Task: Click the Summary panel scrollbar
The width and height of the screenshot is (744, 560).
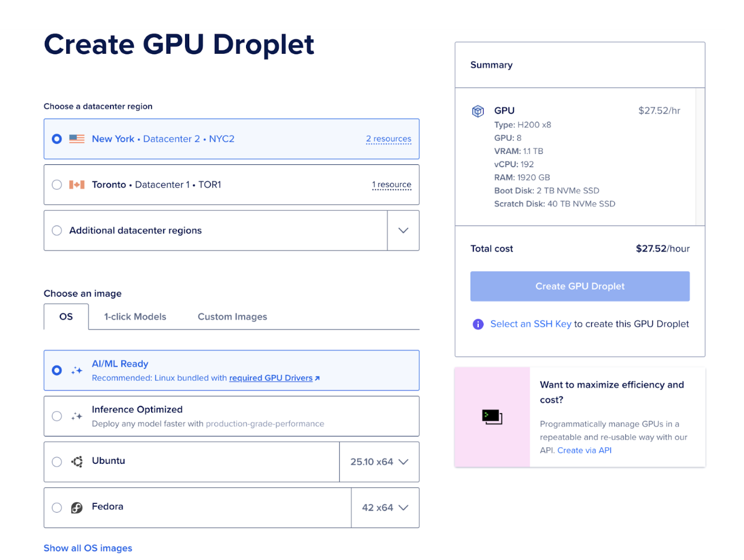Action: tap(700, 156)
